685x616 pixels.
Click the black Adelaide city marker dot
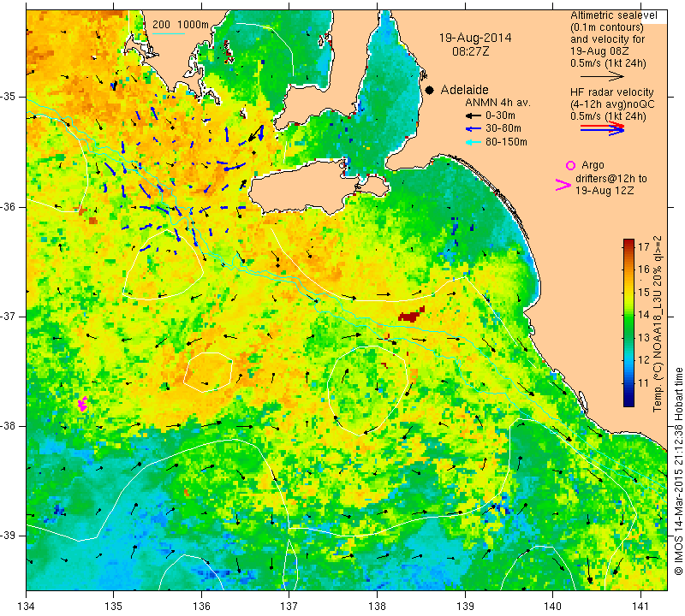click(x=430, y=90)
